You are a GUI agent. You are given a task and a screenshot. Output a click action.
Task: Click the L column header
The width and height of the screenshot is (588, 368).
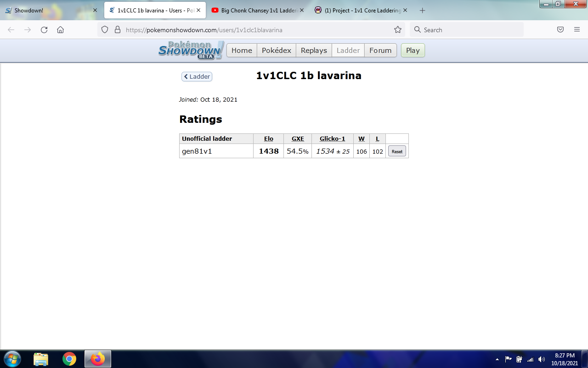click(x=378, y=138)
